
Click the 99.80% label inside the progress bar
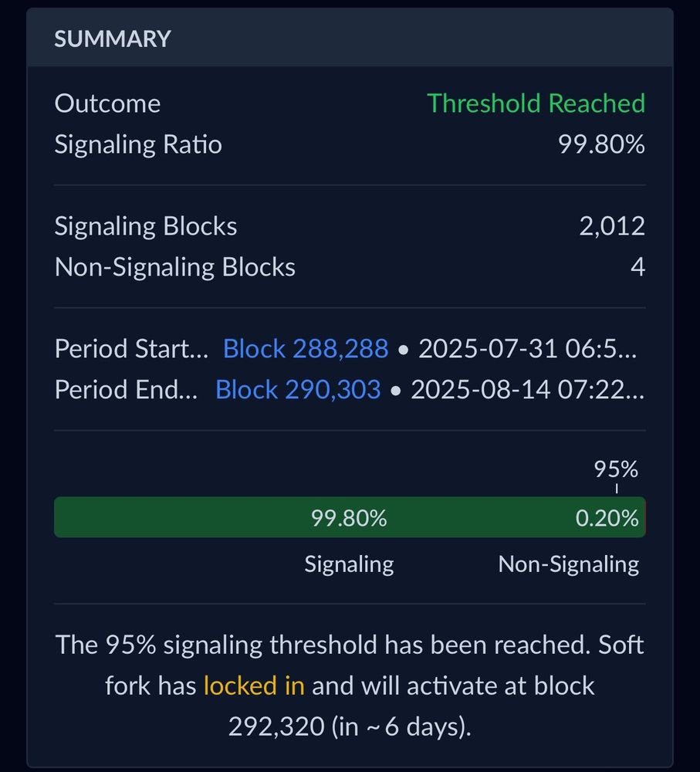point(349,518)
